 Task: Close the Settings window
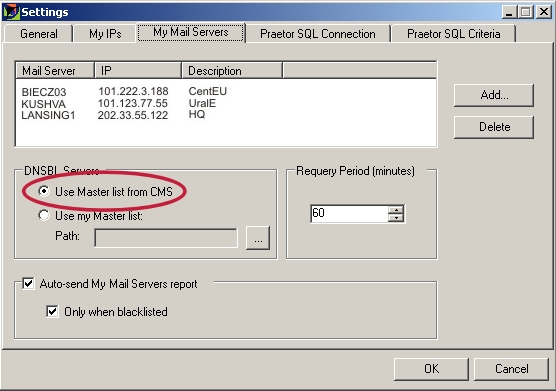(x=543, y=12)
